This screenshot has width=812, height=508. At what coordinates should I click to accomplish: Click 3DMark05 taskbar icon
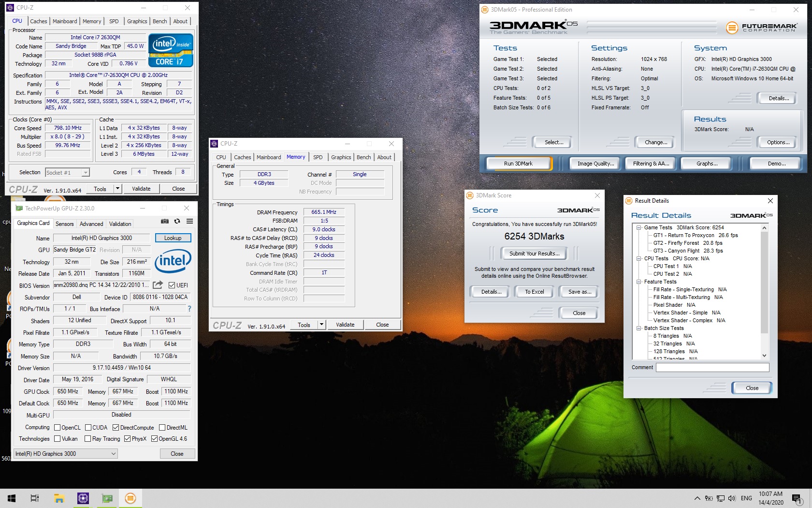coord(130,498)
